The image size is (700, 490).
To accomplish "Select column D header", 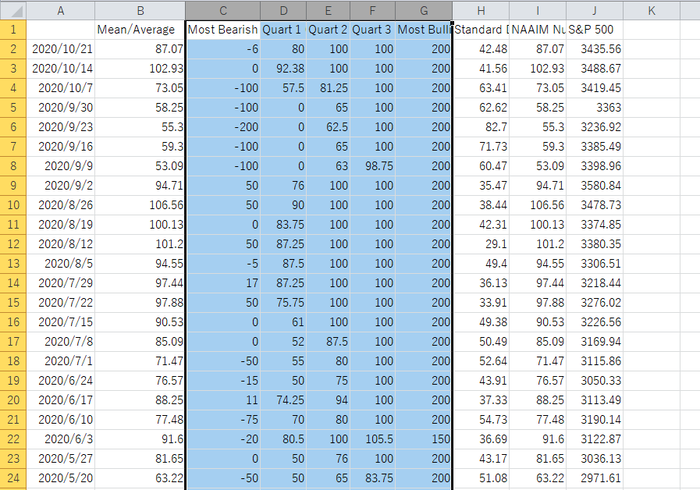I will click(x=283, y=11).
